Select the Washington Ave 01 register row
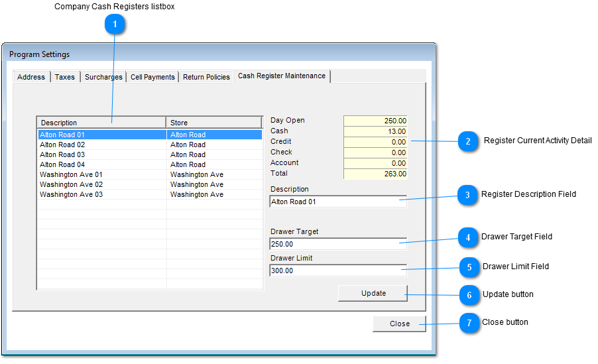The height and width of the screenshot is (364, 598). (150, 174)
